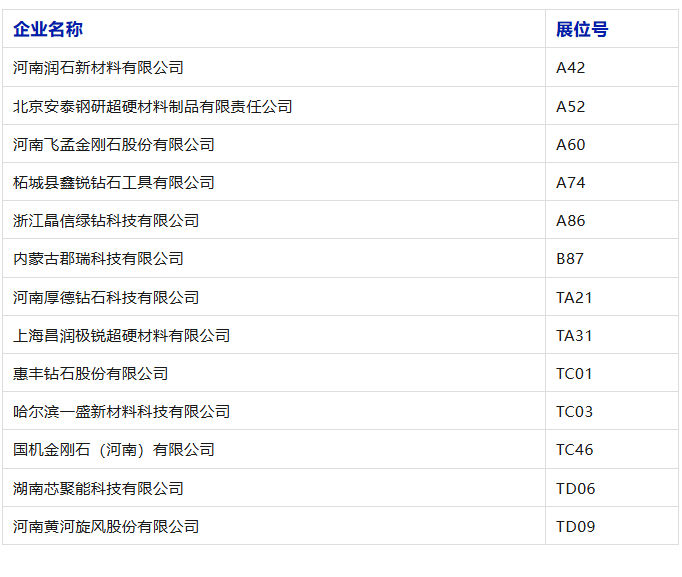Click 内蒙古郡瑞科技有限公司 cell
This screenshot has width=682, height=577.
[98, 259]
